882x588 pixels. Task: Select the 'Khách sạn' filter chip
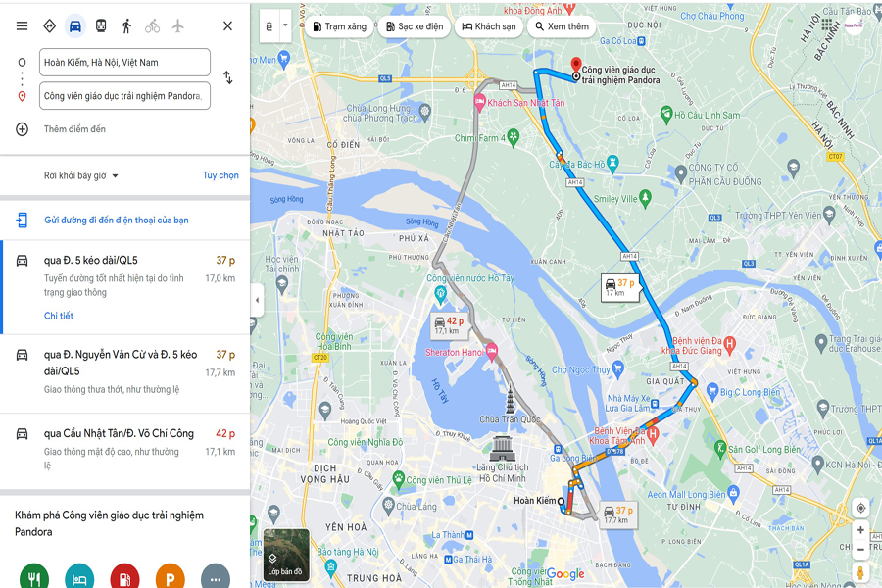pyautogui.click(x=489, y=26)
